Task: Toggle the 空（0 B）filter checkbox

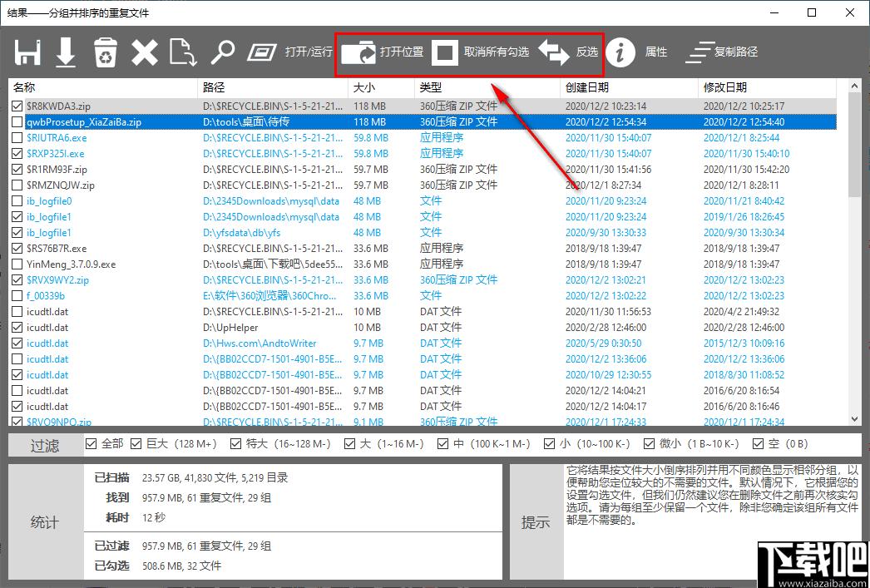Action: coord(758,444)
